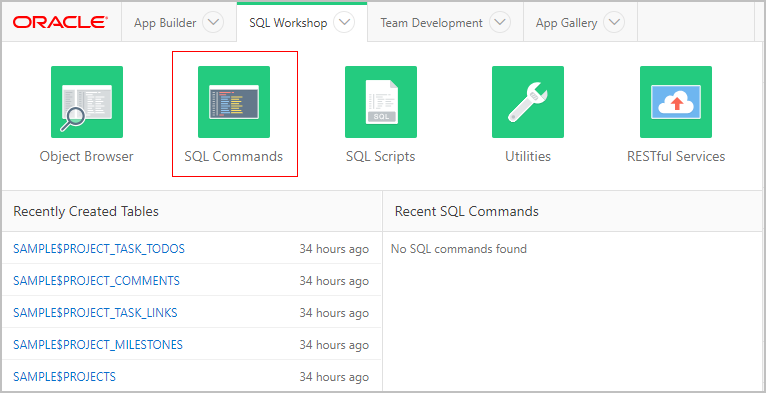Screen dimensions: 766x393
Task: Open the SQL Scripts icon
Action: tap(381, 102)
